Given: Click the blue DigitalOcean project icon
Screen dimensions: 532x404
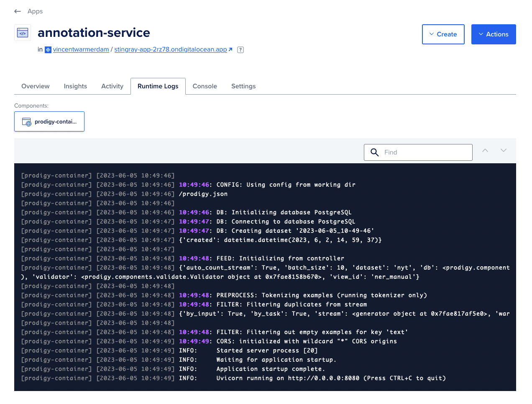Looking at the screenshot, I should click(47, 49).
